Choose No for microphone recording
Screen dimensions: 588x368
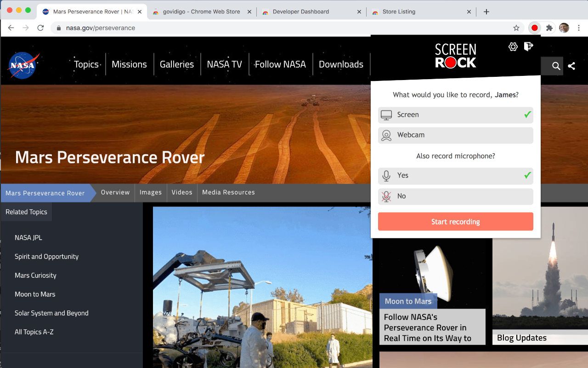coord(456,196)
